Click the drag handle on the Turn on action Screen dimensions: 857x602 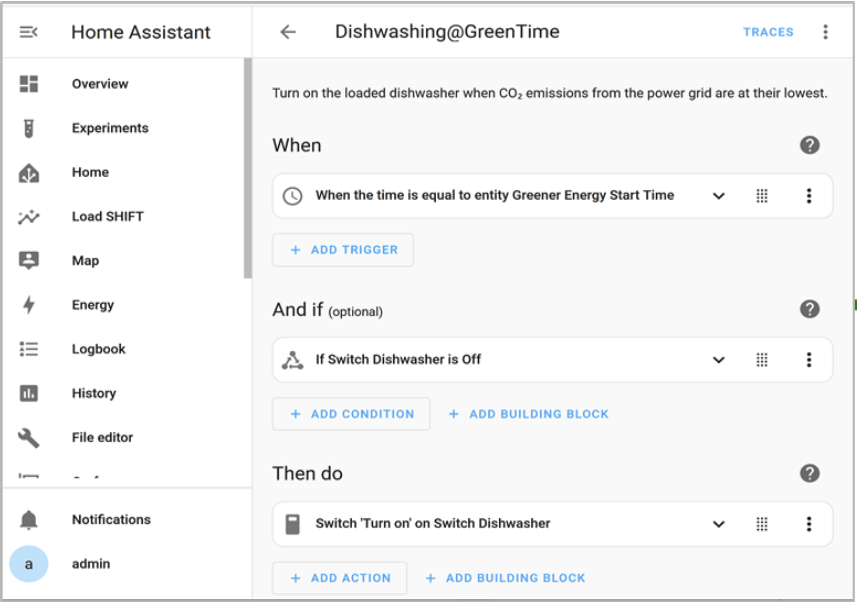click(762, 524)
